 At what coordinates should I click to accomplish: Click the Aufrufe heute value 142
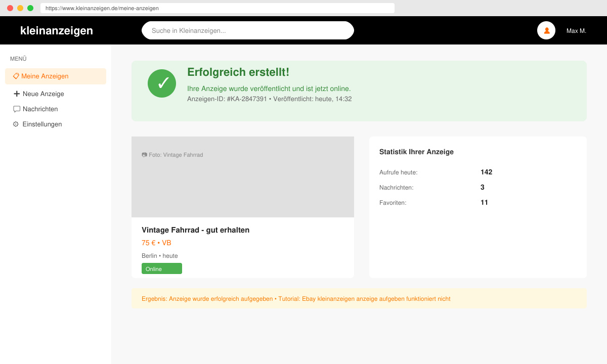point(486,172)
